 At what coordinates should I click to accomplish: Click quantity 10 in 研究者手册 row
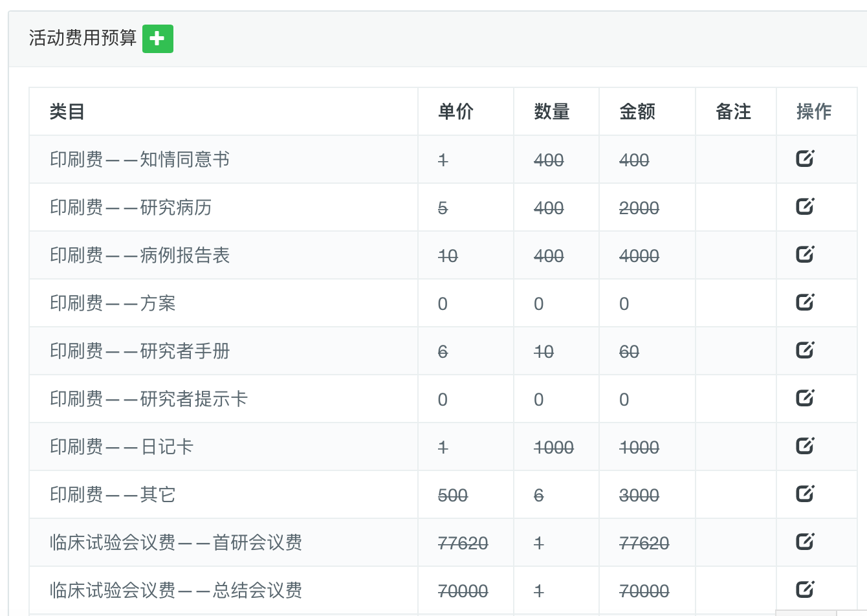point(543,352)
